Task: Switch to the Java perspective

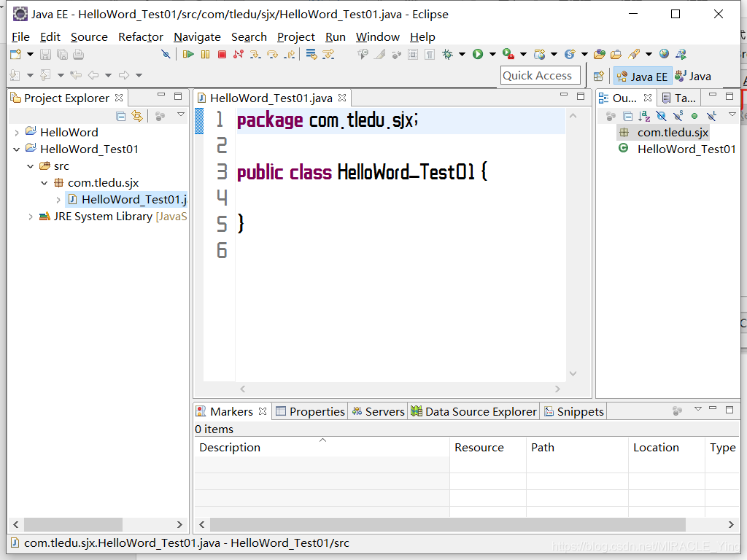Action: pos(693,76)
